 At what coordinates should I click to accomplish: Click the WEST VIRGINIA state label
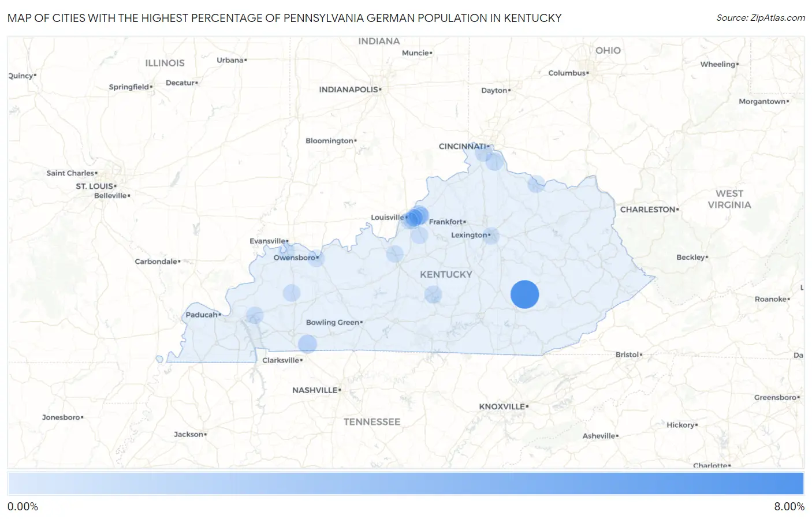click(x=729, y=199)
